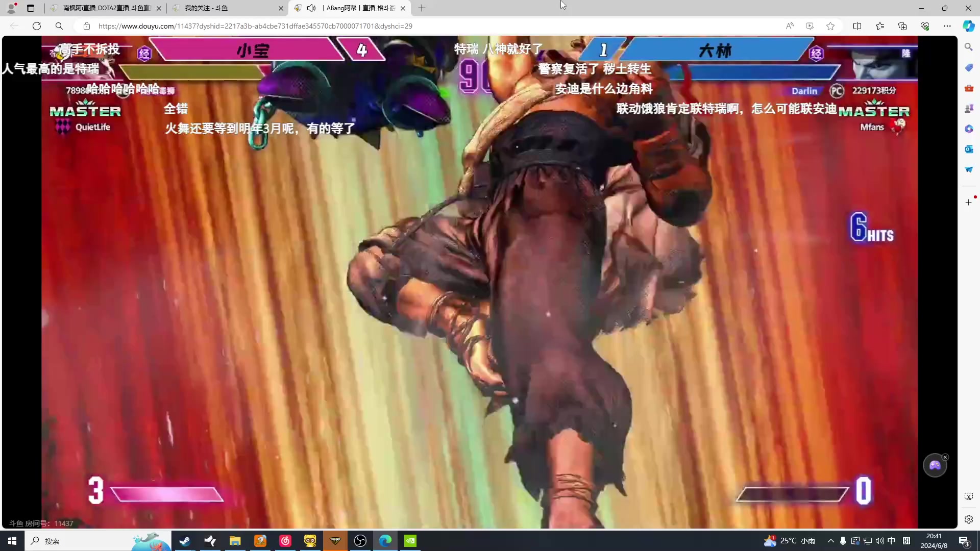Open the paper plane Drop sidebar icon

[969, 169]
